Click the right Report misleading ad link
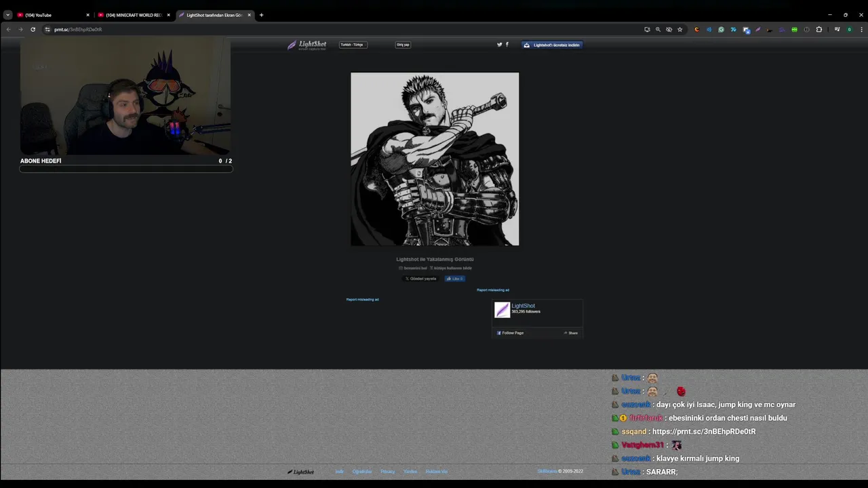The image size is (868, 488). (493, 290)
